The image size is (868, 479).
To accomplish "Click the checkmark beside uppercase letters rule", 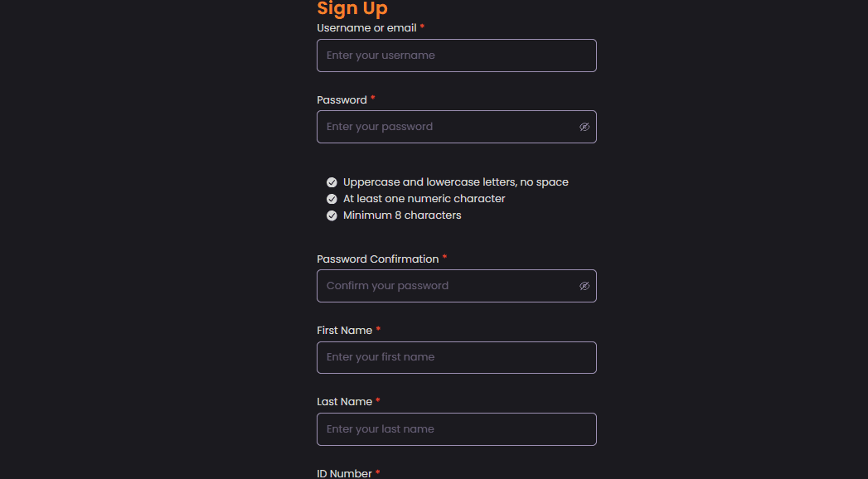I will click(x=332, y=181).
